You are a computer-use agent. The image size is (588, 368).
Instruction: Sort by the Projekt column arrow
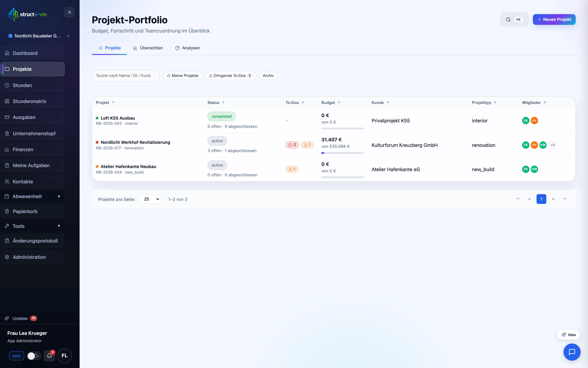[x=113, y=102]
